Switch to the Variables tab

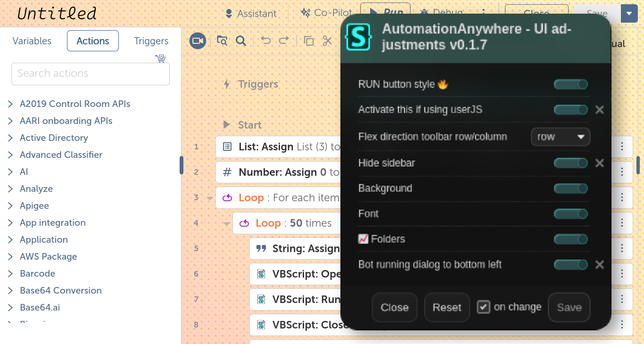pyautogui.click(x=32, y=41)
